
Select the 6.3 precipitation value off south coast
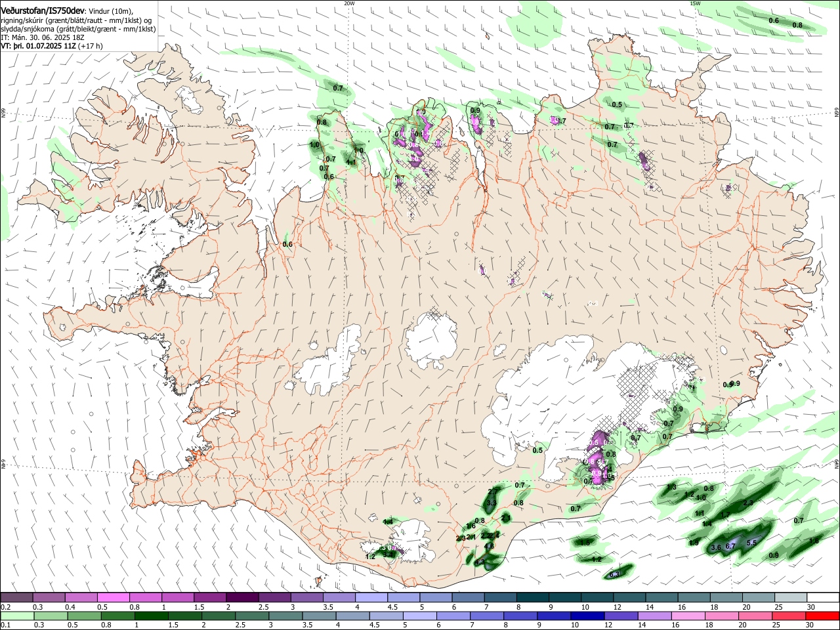click(x=614, y=575)
